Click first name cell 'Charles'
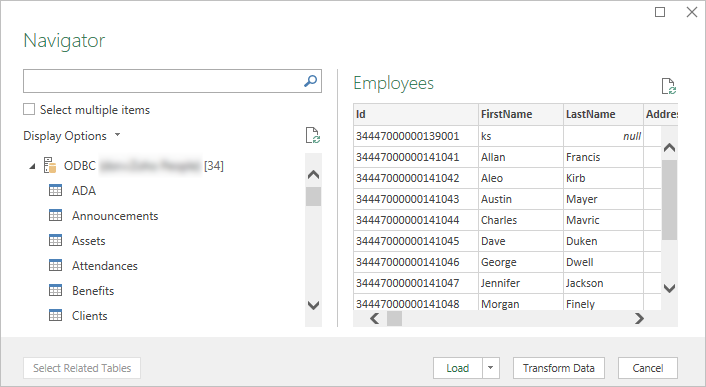This screenshot has width=706, height=387. point(520,220)
